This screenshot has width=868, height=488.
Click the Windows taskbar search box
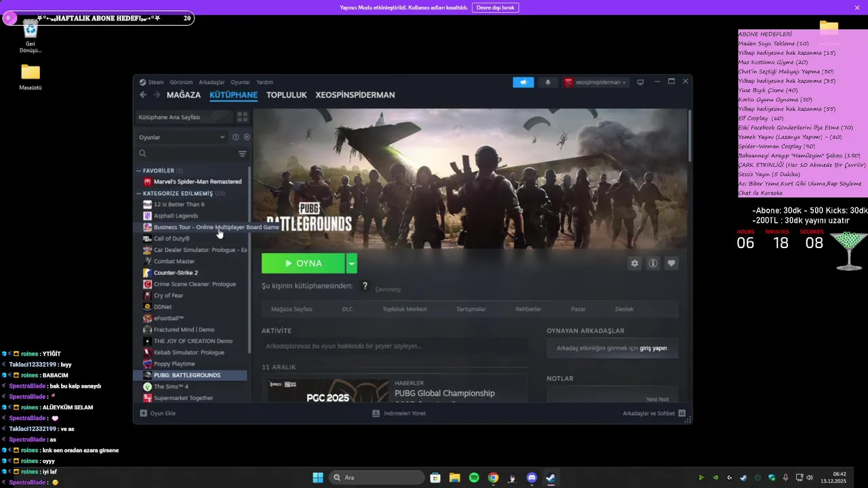(x=376, y=478)
